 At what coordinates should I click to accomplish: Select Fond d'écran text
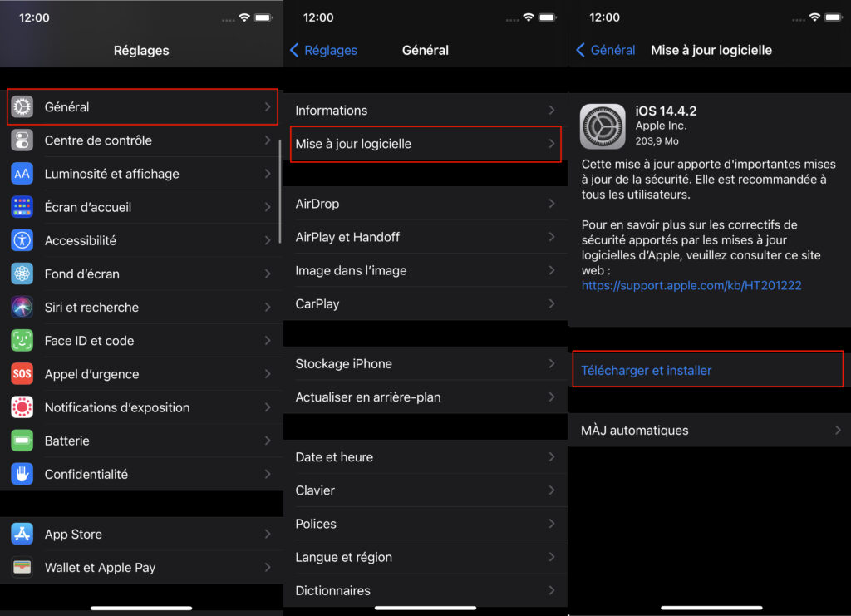(x=82, y=274)
